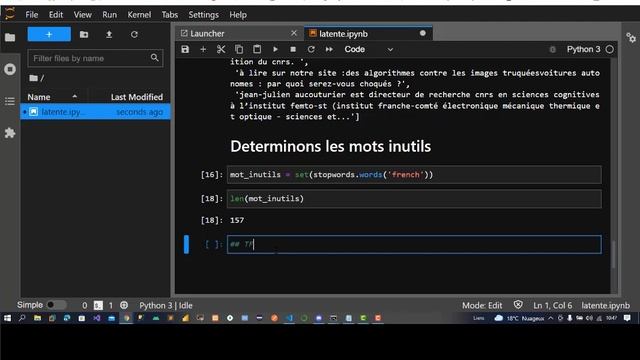
Task: Open the Settings menu
Action: [203, 15]
